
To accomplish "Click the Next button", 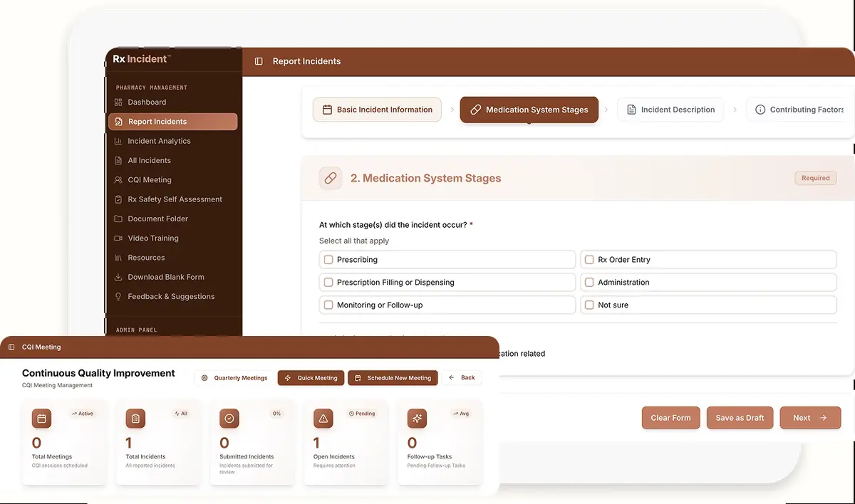I will pyautogui.click(x=810, y=418).
